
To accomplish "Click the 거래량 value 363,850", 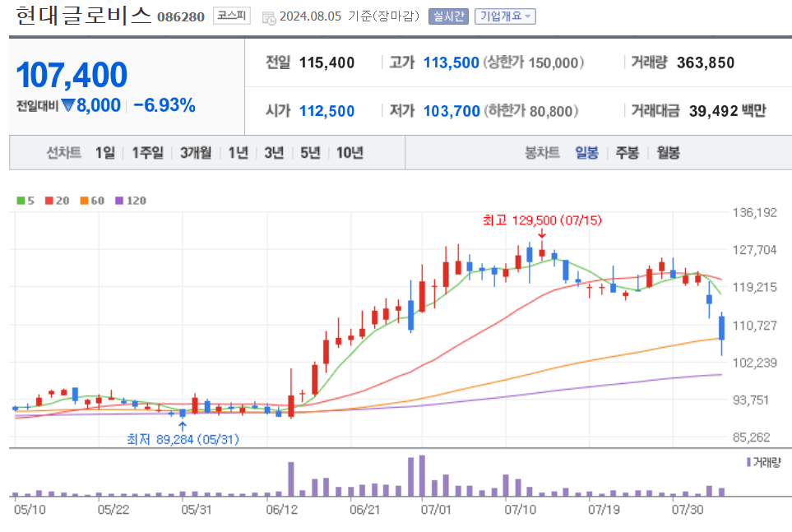I will point(706,62).
